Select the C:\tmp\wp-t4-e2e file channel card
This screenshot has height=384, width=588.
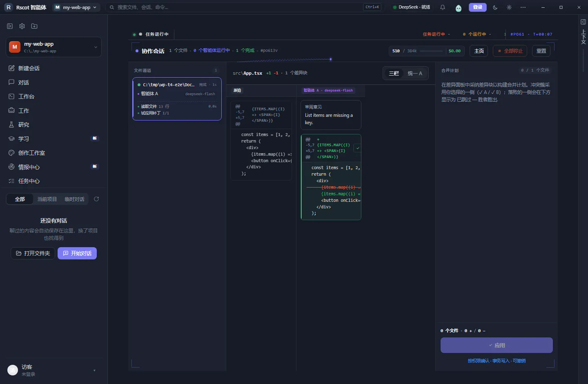pyautogui.click(x=177, y=99)
